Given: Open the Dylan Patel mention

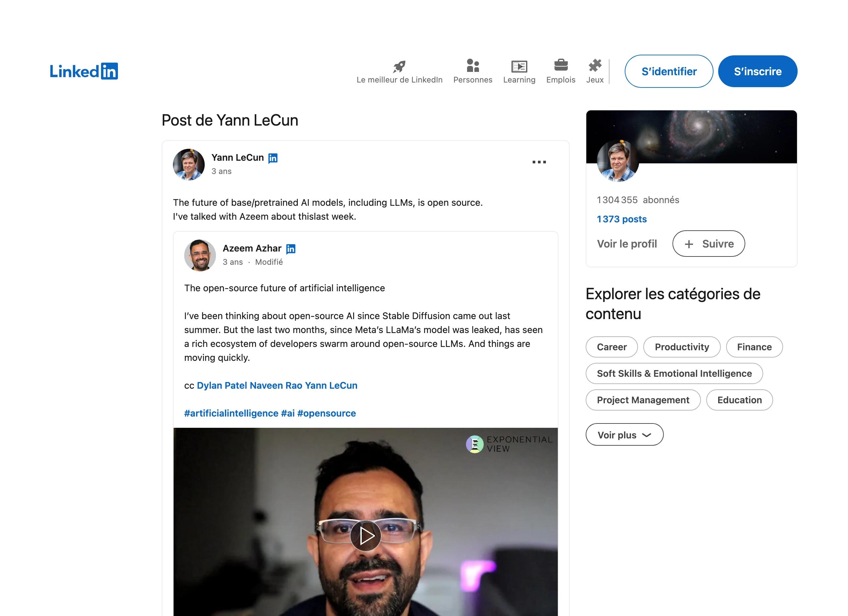Looking at the screenshot, I should coord(222,386).
